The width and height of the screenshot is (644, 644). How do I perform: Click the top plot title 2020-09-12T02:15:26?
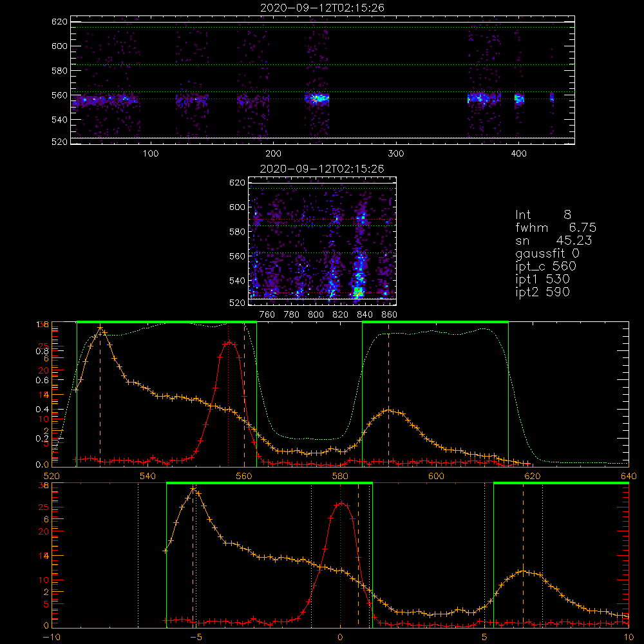[x=322, y=8]
